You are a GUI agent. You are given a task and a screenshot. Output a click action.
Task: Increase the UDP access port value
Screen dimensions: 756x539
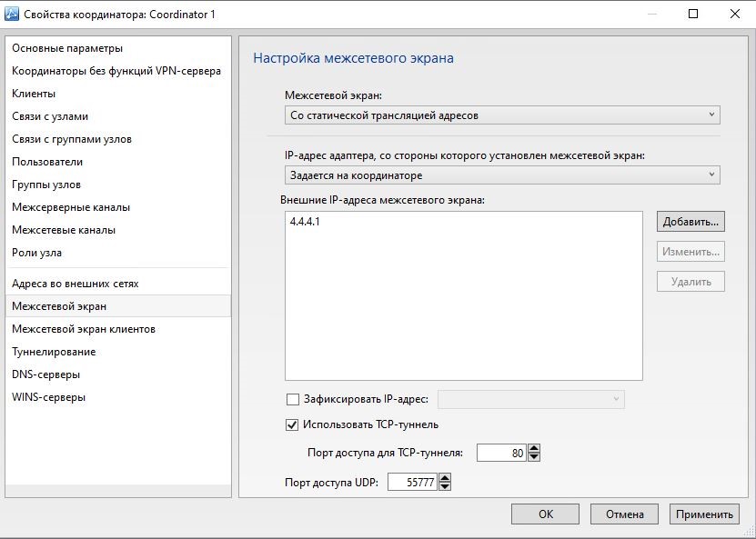coord(445,478)
